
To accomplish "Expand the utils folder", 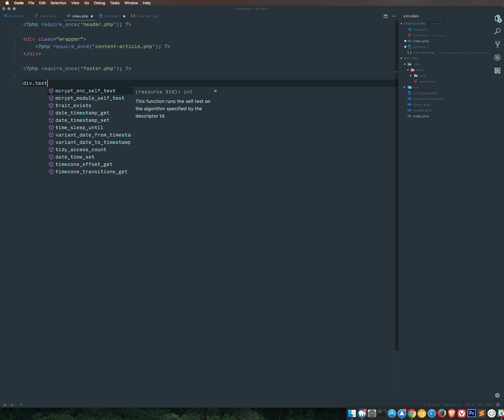I will coord(411,76).
